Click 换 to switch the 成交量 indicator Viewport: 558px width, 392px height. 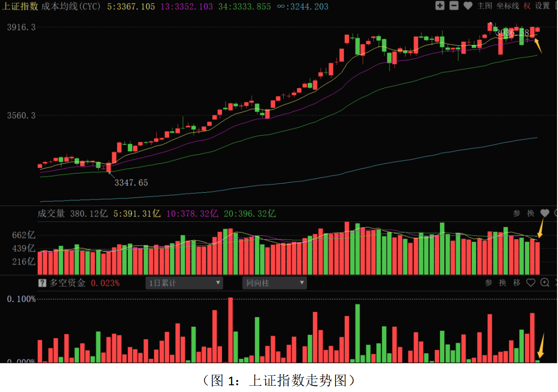click(x=531, y=213)
